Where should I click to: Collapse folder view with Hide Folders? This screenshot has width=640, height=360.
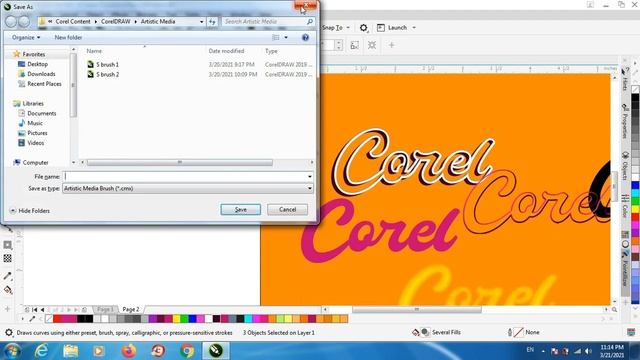[30, 211]
